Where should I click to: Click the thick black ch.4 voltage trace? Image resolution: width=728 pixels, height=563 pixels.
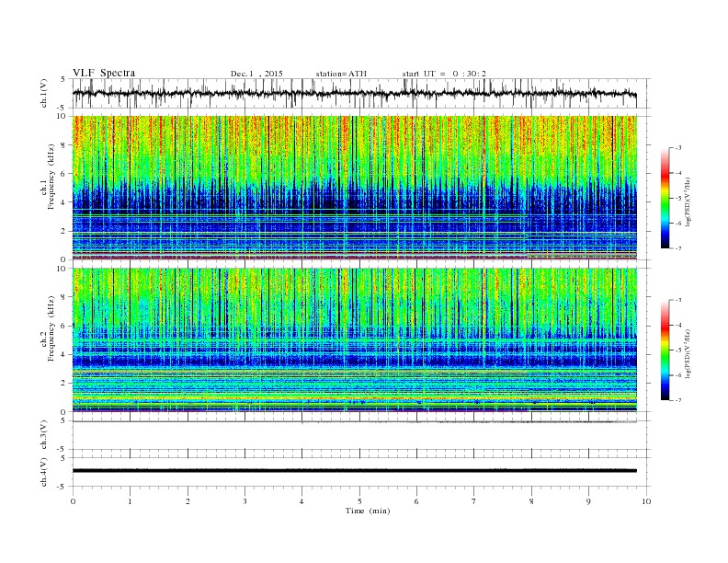point(355,471)
